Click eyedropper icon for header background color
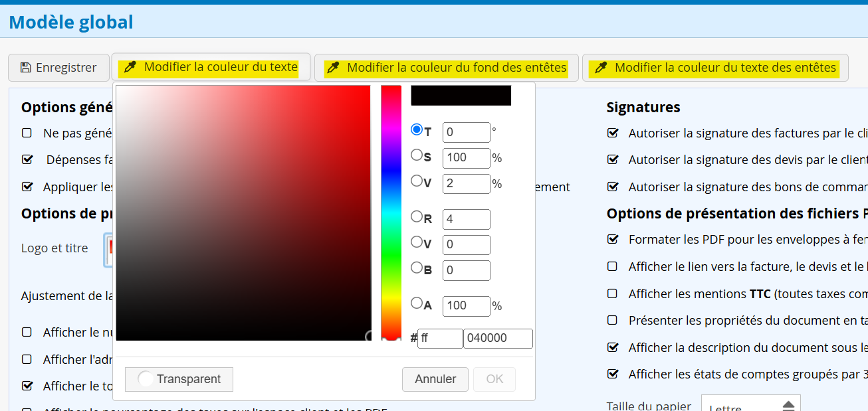This screenshot has height=411, width=868. click(x=333, y=67)
